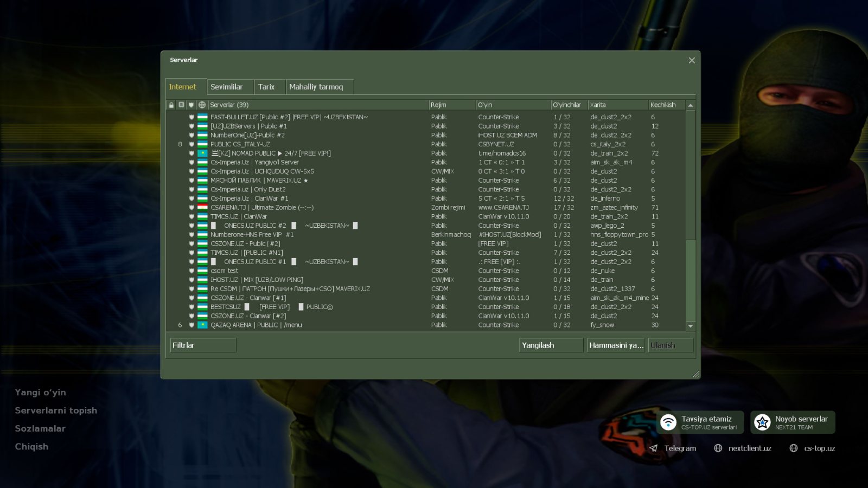Select Chiqish in main menu
Screen dimensions: 868x488
(x=31, y=447)
